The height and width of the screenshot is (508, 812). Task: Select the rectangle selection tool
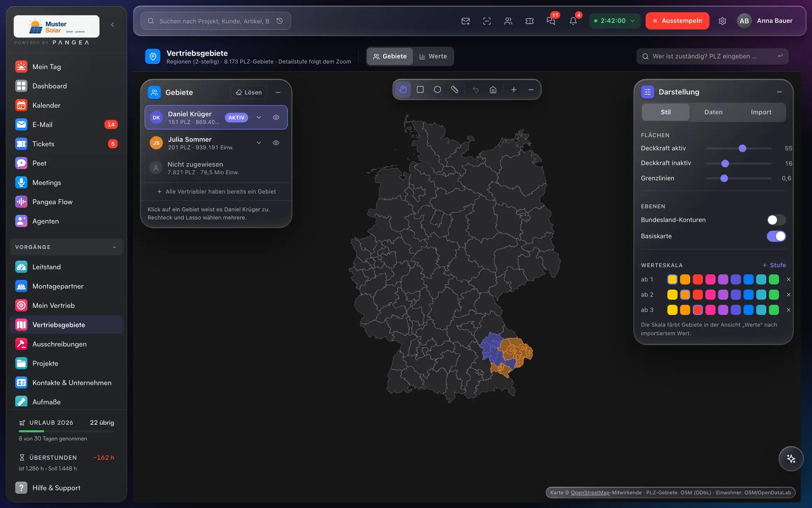[x=420, y=90]
